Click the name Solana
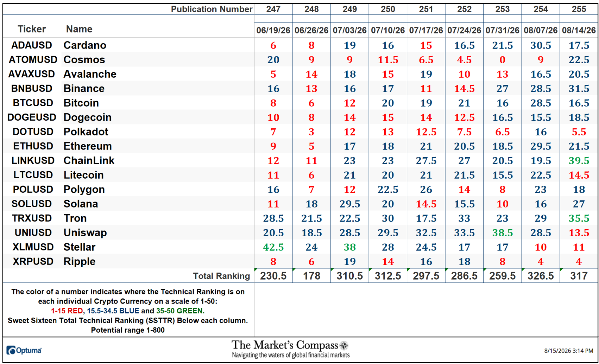 point(81,204)
